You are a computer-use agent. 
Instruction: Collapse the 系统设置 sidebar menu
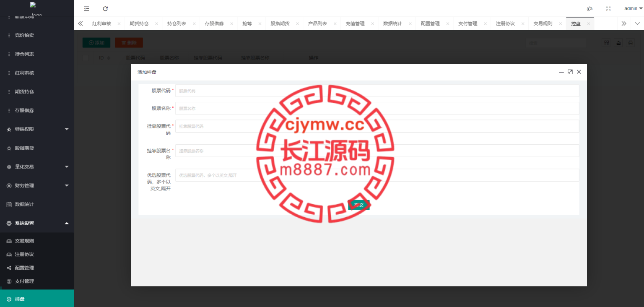[x=37, y=223]
